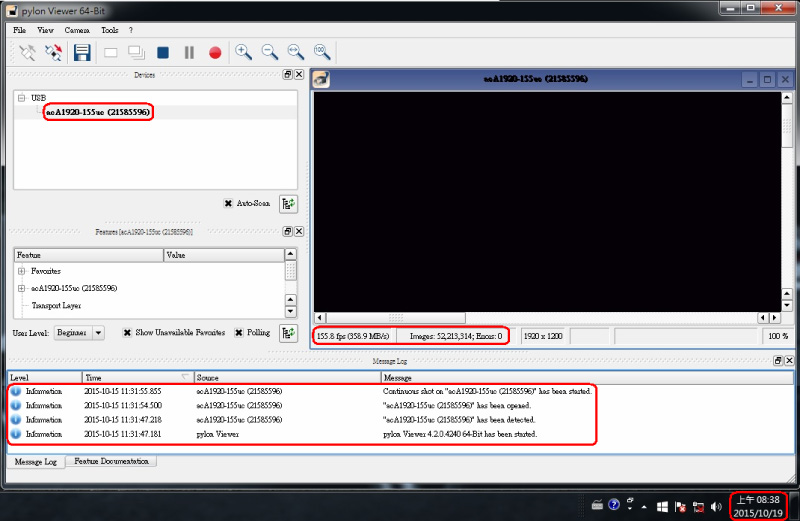The width and height of the screenshot is (800, 521).
Task: Click the zoom to fit magnifier icon
Action: point(295,52)
